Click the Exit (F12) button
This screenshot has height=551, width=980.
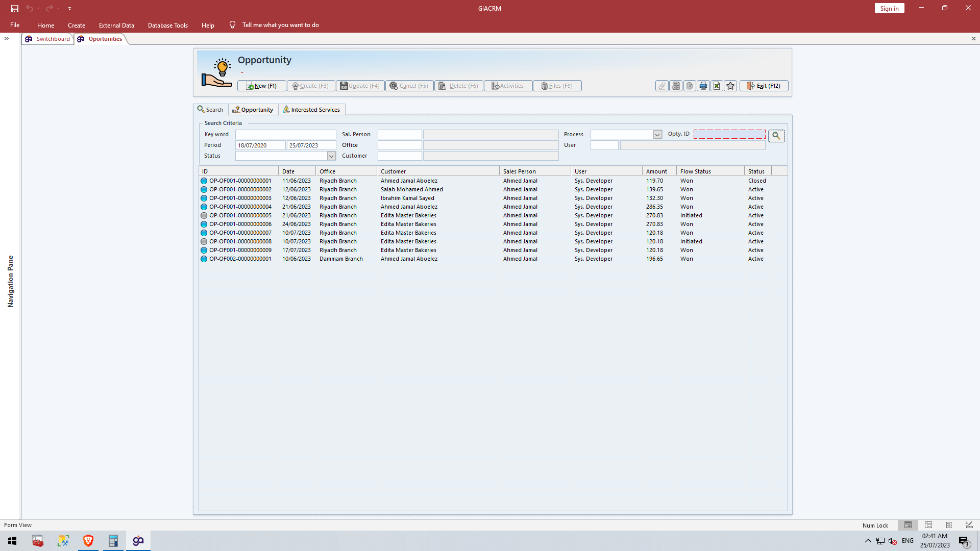click(764, 86)
